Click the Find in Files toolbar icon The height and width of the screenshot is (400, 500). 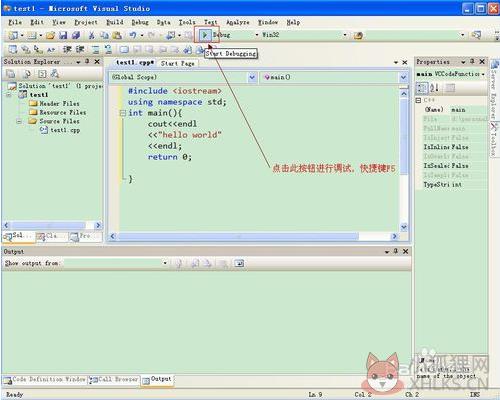click(358, 35)
